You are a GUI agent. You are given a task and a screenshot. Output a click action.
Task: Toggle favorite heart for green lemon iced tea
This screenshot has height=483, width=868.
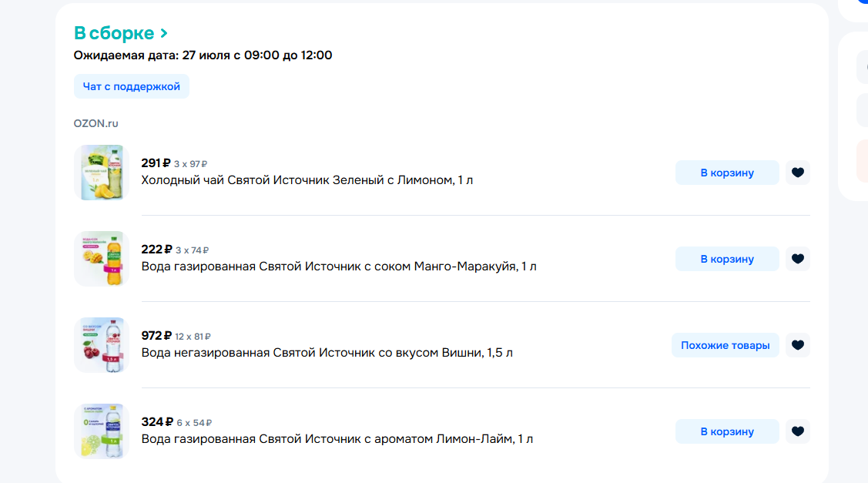coord(798,173)
